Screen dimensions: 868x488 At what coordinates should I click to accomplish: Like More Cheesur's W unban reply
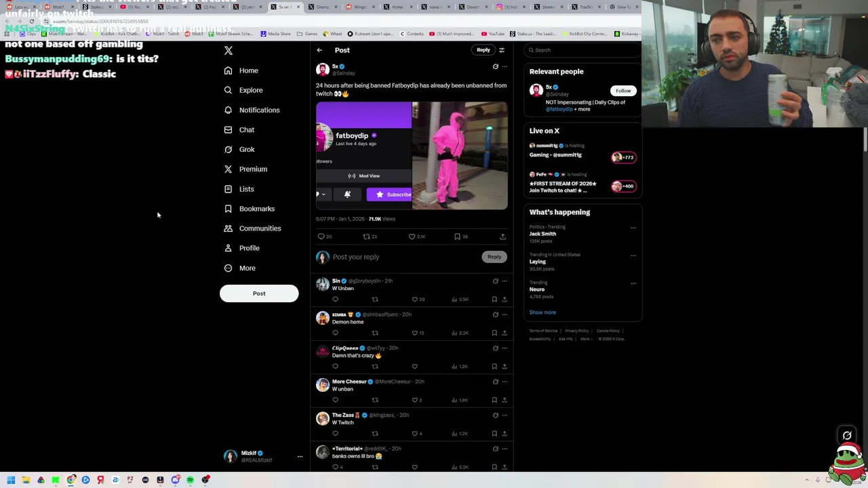click(x=415, y=400)
